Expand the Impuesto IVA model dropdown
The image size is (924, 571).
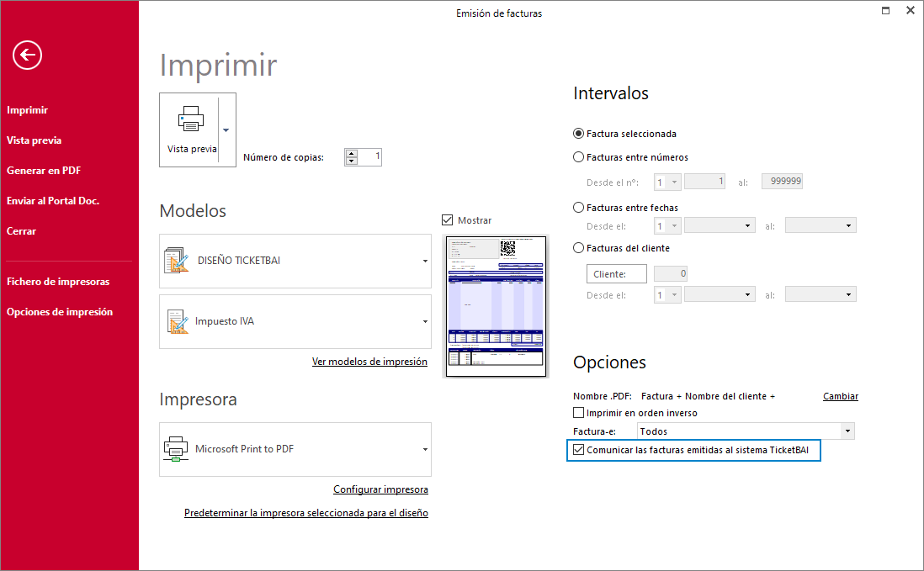(x=425, y=321)
